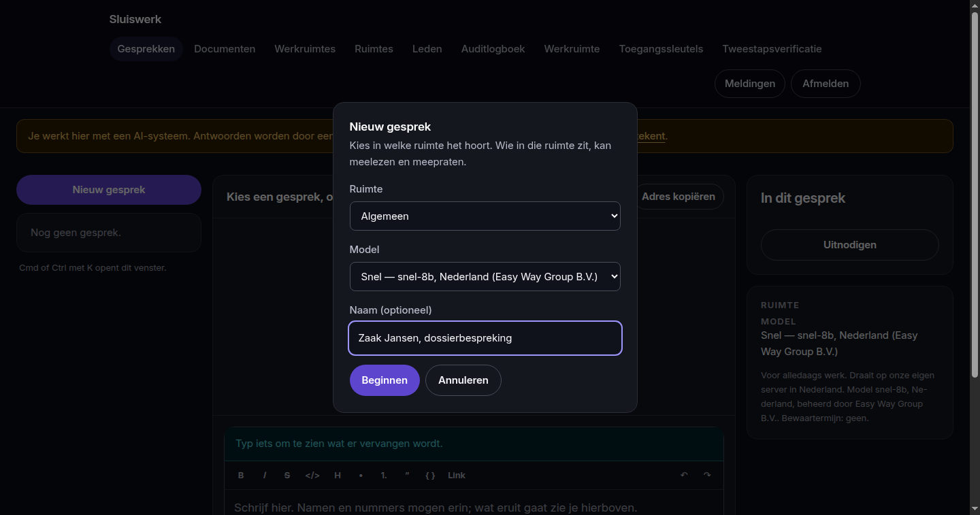
Task: Start a numbered list in the editor
Action: (x=384, y=476)
